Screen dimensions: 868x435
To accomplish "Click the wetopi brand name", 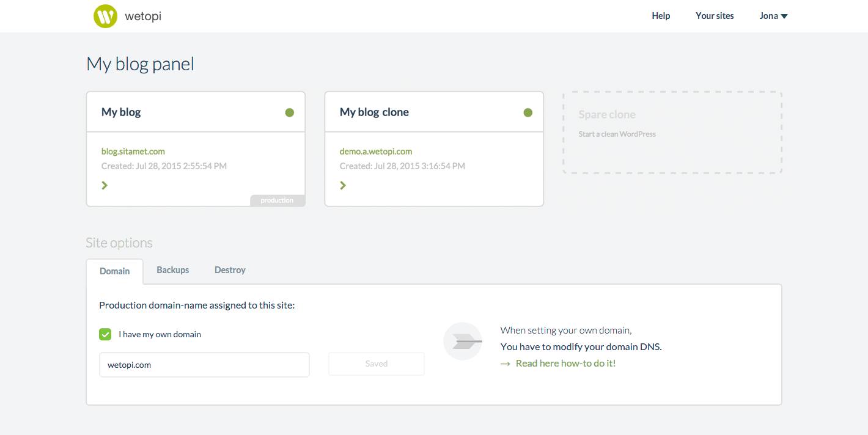I will click(x=143, y=16).
